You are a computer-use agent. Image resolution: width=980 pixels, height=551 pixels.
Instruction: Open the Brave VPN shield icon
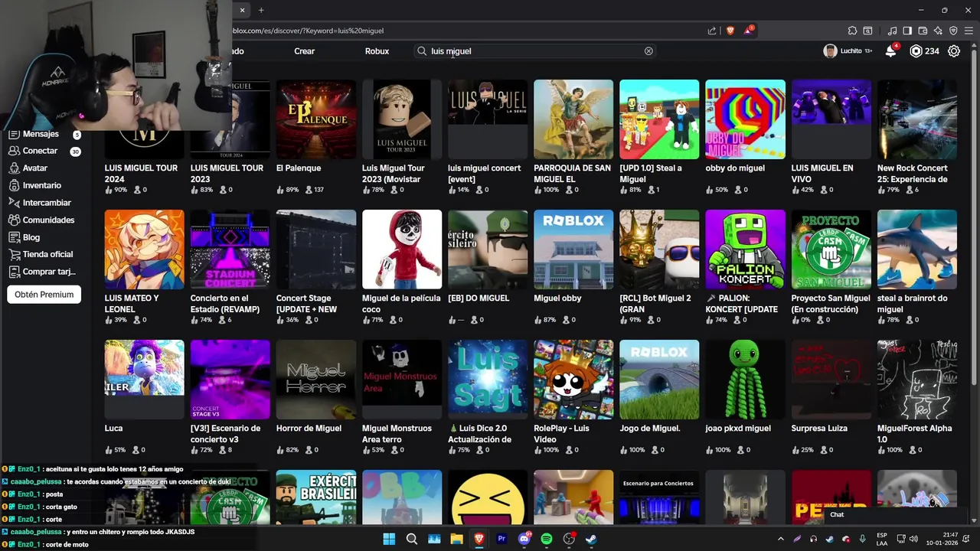(953, 31)
